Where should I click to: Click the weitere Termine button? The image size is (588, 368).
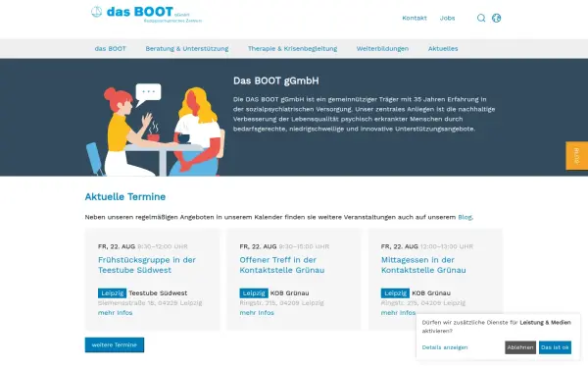[x=115, y=344]
